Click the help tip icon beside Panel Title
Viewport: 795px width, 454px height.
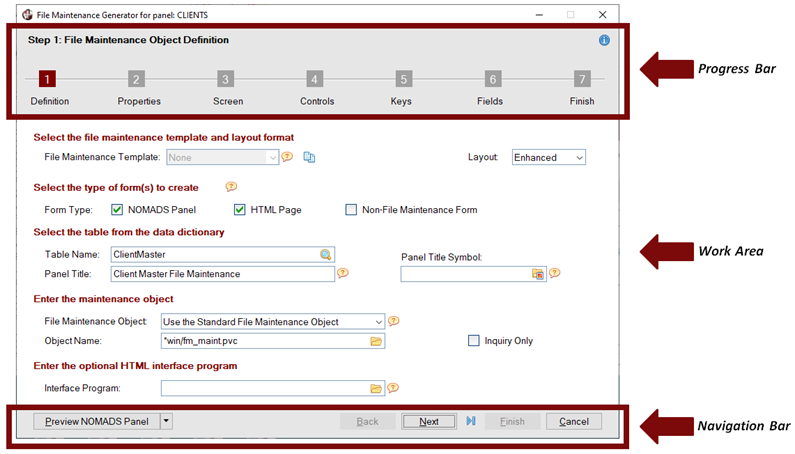point(343,272)
